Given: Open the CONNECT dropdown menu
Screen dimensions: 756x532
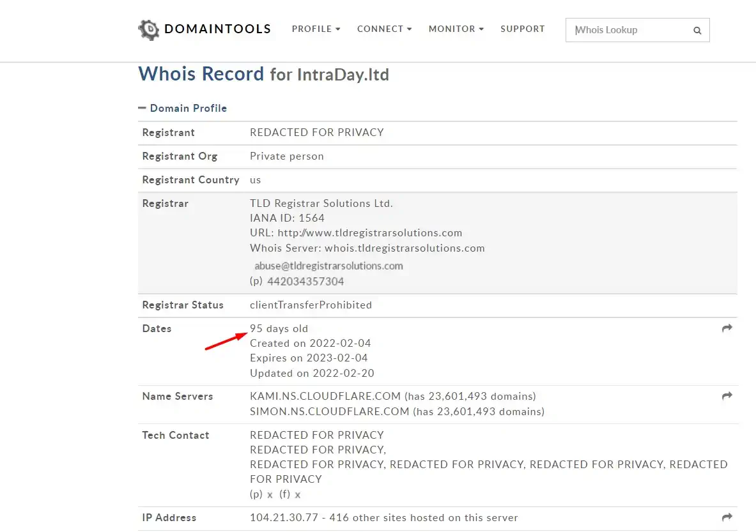Looking at the screenshot, I should tap(384, 29).
